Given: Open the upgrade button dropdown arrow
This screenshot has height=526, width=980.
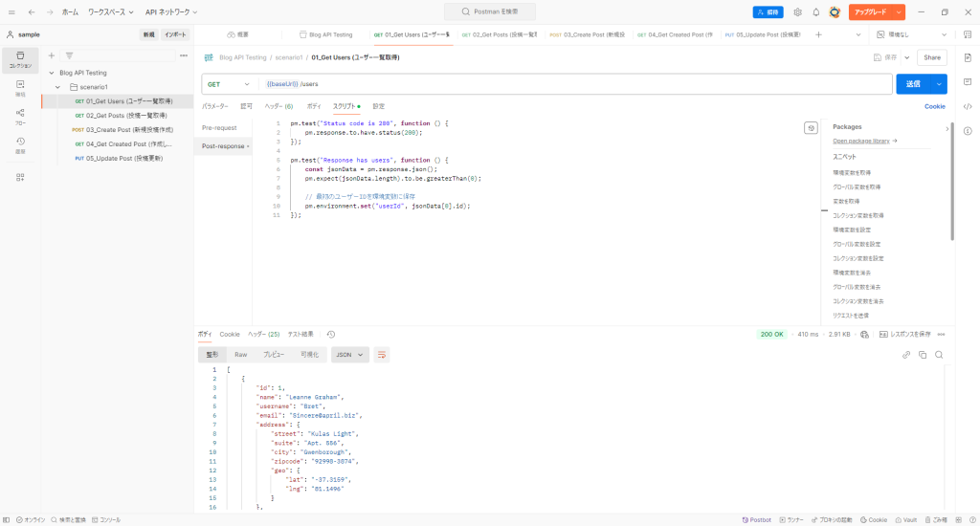Looking at the screenshot, I should pos(899,11).
